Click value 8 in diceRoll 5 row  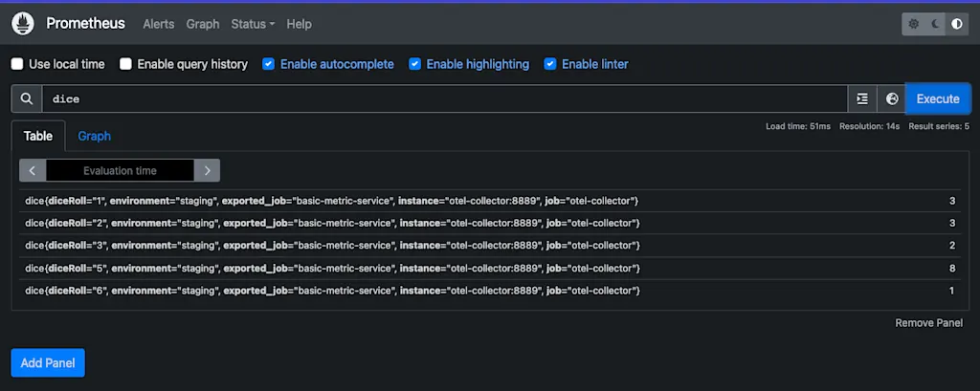coord(952,268)
